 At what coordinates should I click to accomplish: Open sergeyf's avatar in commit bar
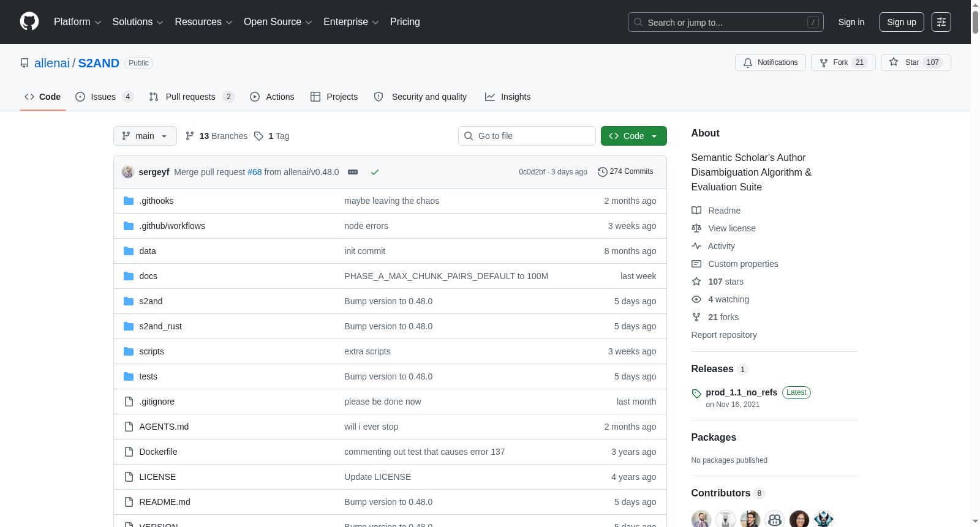pyautogui.click(x=128, y=172)
